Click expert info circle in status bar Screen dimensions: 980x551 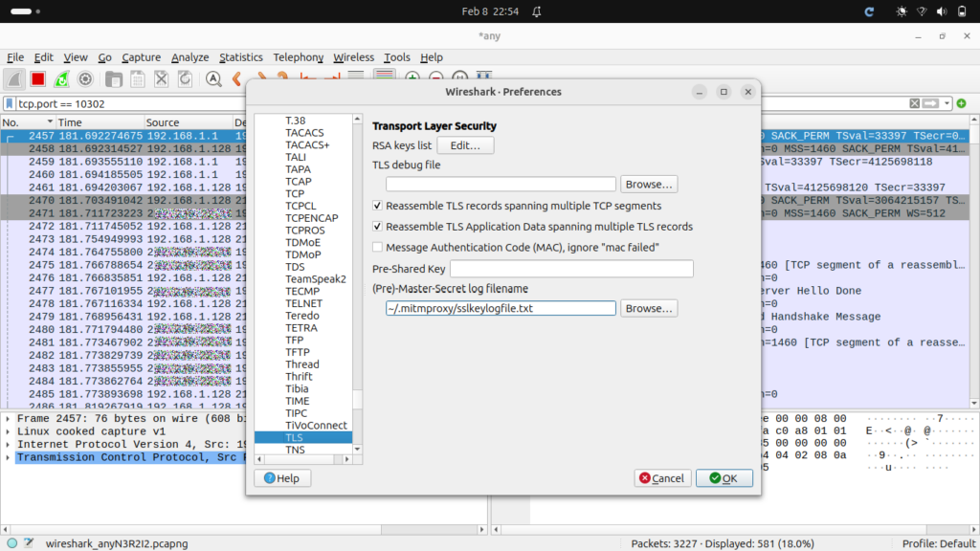[x=11, y=543]
